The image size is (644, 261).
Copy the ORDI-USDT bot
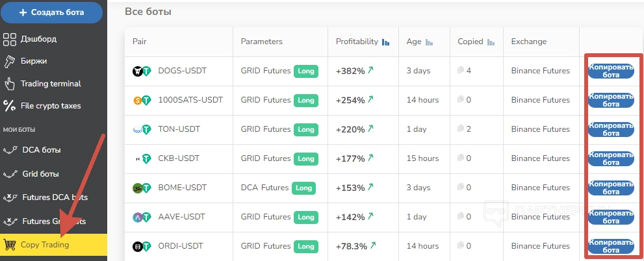[611, 246]
